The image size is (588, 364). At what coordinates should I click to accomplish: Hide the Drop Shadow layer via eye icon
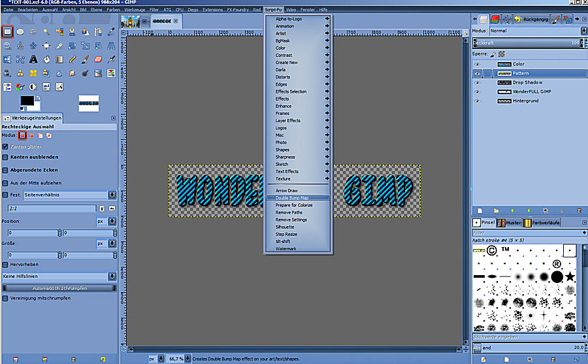[478, 82]
